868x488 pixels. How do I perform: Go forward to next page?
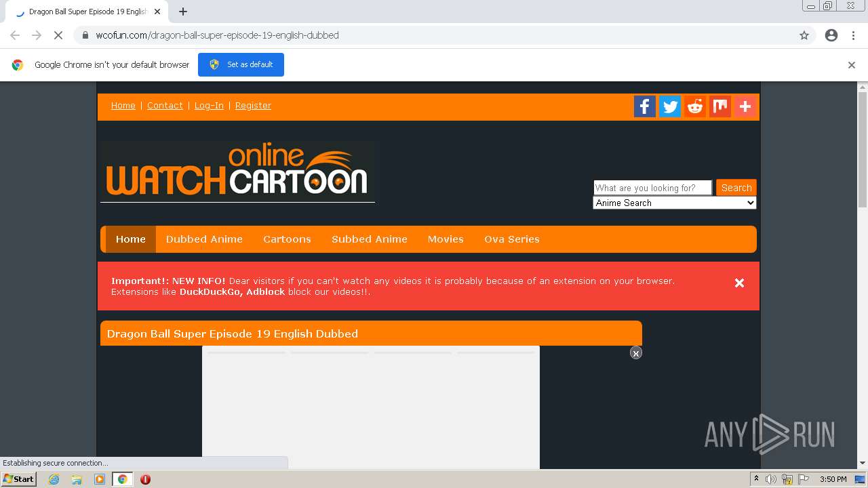tap(37, 35)
